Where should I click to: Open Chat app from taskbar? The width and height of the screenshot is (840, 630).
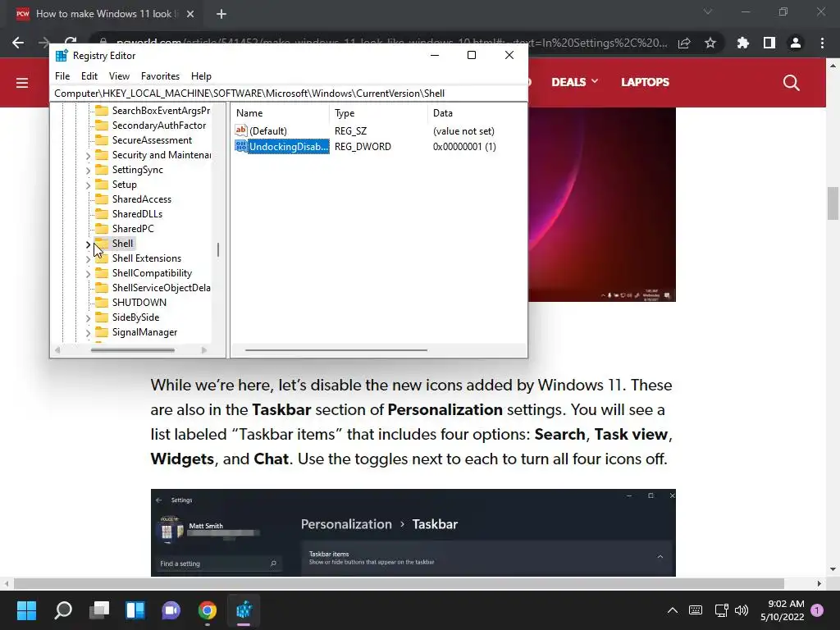tap(171, 610)
